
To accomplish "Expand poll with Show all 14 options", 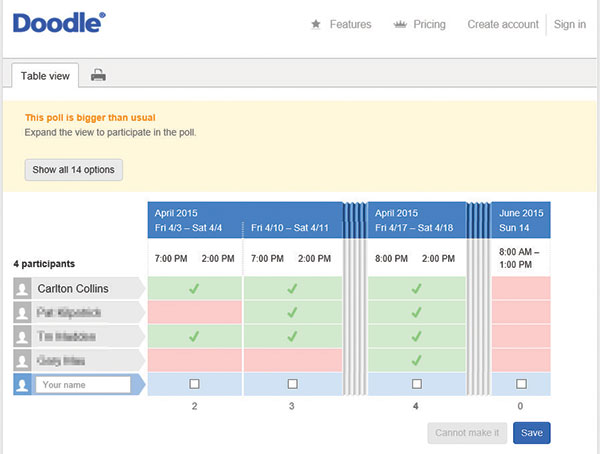I will (x=73, y=170).
